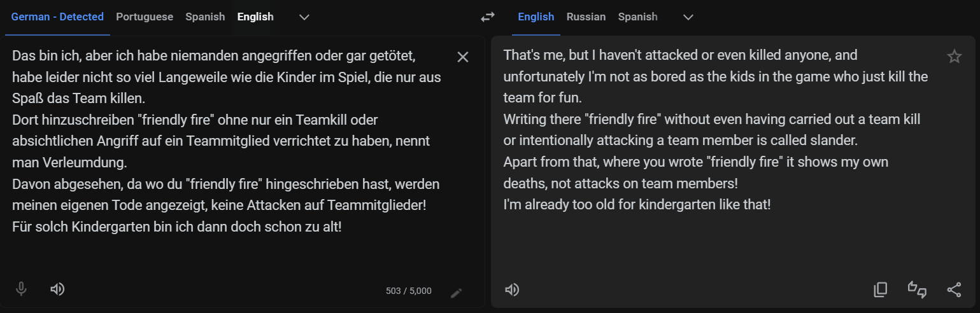Switch target language to Spanish

[x=637, y=17]
